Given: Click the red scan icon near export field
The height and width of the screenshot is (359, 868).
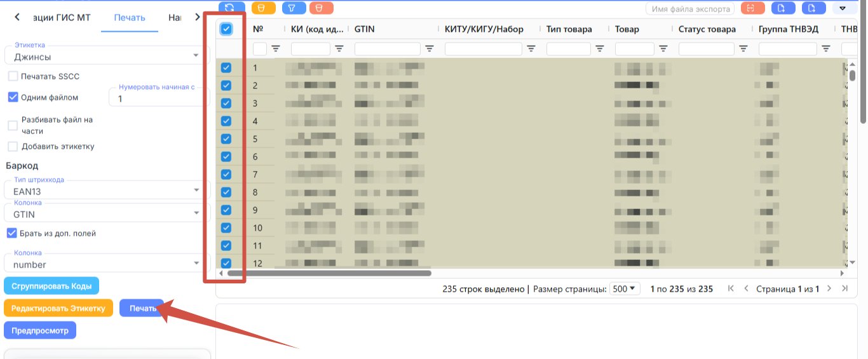Looking at the screenshot, I should (x=752, y=8).
